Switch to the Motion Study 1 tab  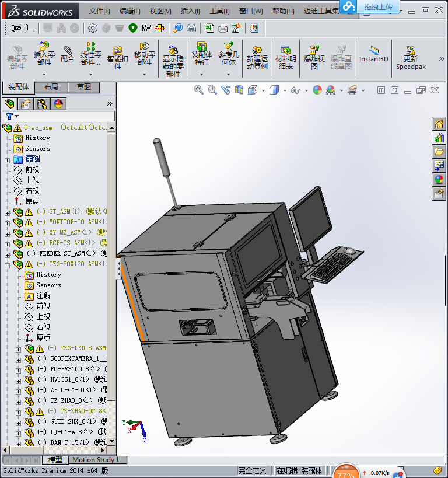[x=96, y=460]
